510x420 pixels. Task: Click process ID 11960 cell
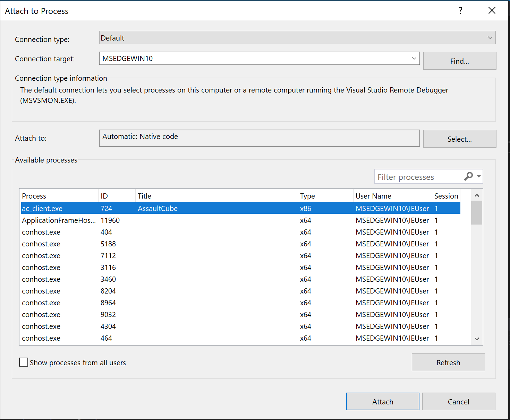pos(110,220)
